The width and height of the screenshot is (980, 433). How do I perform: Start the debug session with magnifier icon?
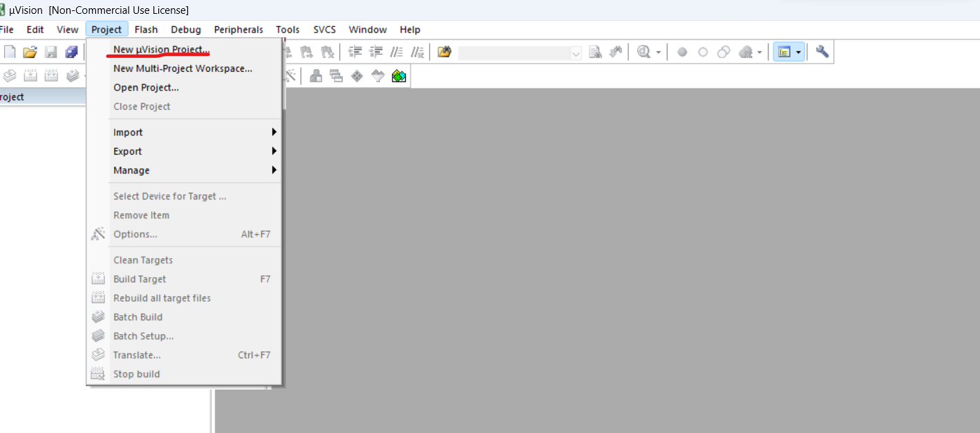644,52
